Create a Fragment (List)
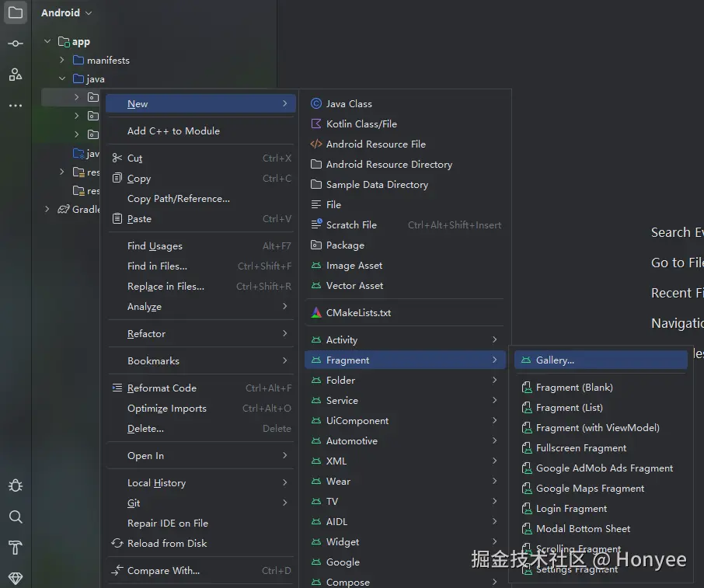 tap(601, 408)
